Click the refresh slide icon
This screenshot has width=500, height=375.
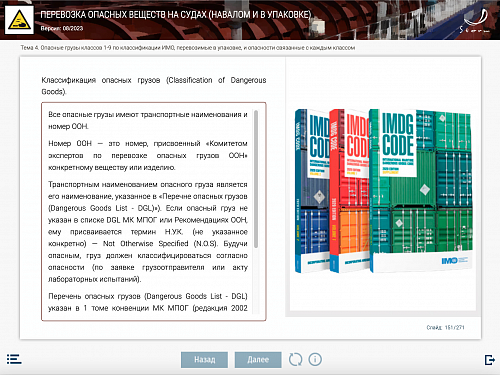coord(295,359)
